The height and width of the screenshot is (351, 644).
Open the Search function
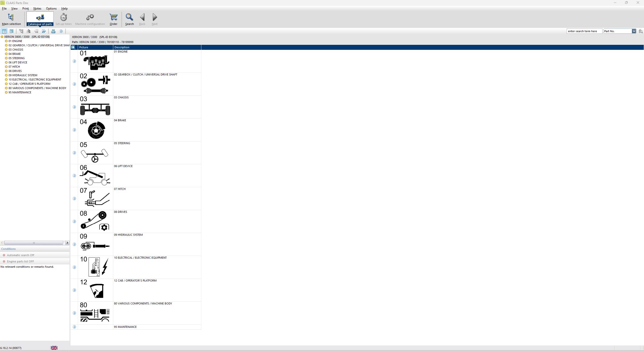[x=129, y=19]
